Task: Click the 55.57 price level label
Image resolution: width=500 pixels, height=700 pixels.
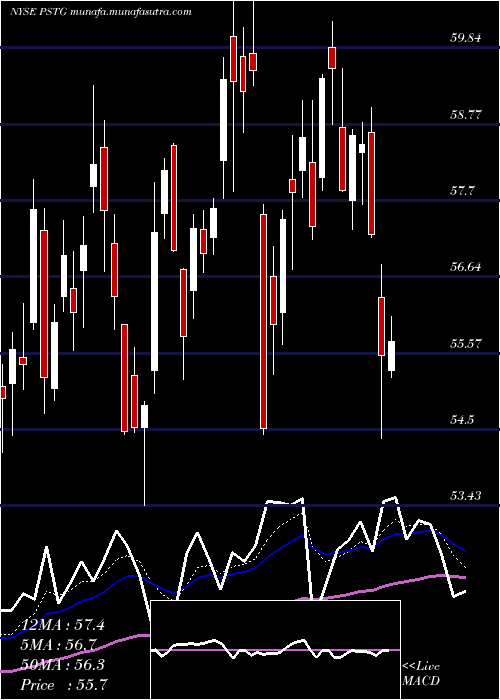Action: pos(466,344)
